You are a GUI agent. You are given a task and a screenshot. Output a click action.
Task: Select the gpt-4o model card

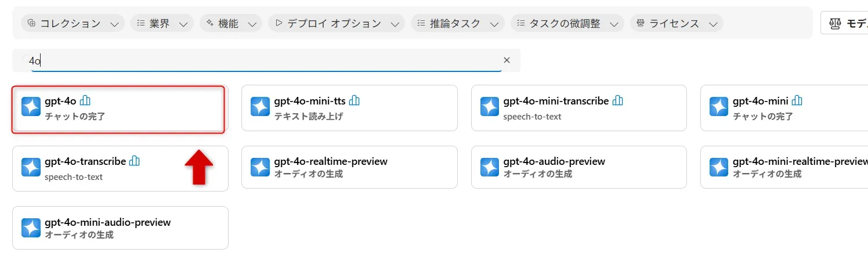(x=118, y=108)
